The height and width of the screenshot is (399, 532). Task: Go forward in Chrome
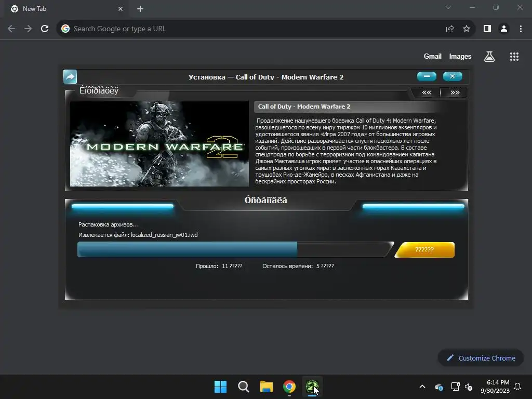pyautogui.click(x=28, y=29)
